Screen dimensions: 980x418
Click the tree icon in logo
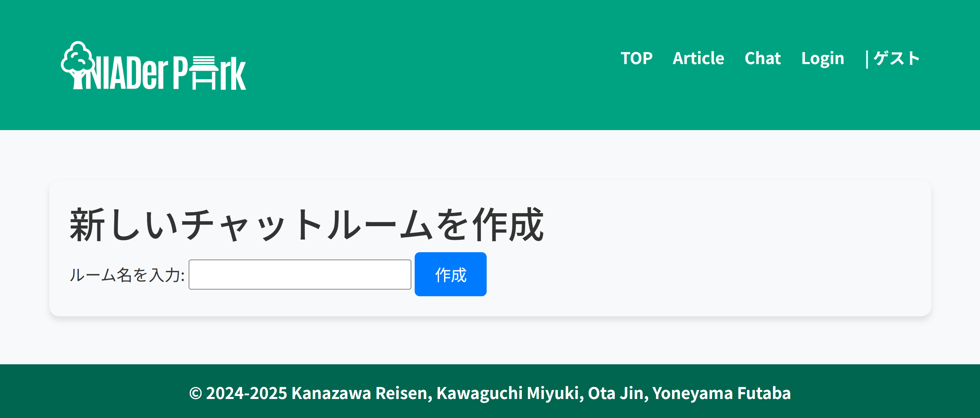78,65
